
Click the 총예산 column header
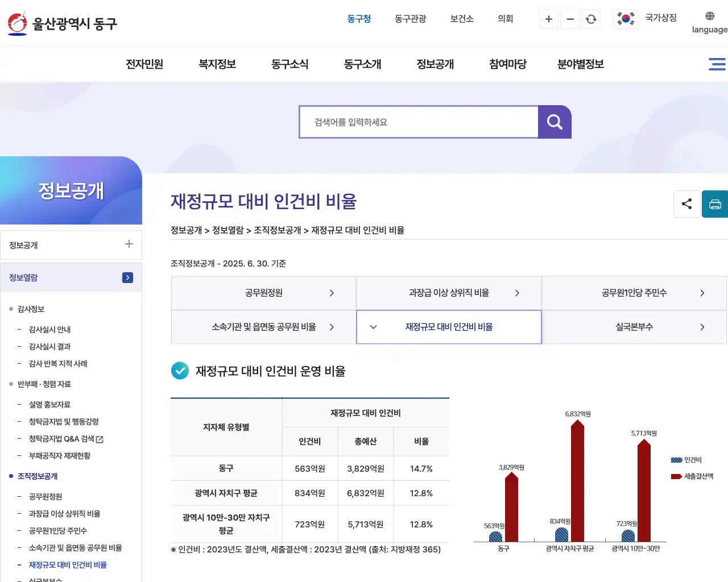[366, 442]
